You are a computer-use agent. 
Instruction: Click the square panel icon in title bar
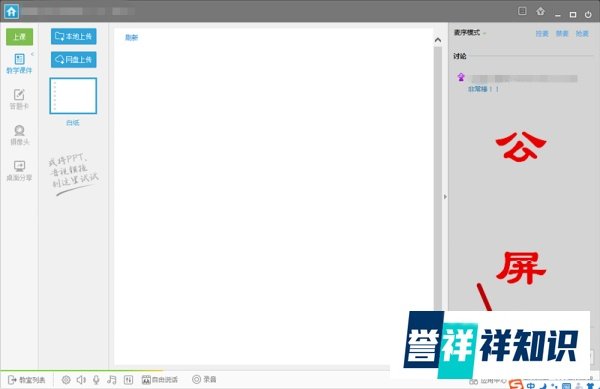[x=522, y=11]
